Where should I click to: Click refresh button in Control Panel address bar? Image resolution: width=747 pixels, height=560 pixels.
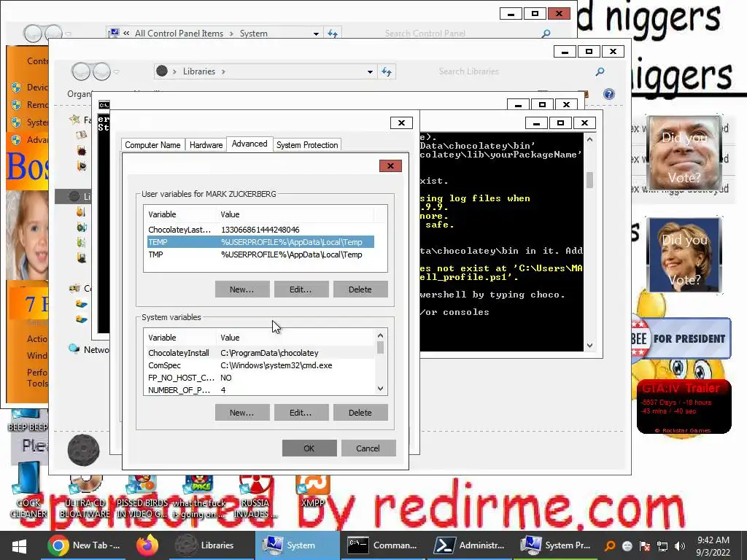[x=333, y=34]
